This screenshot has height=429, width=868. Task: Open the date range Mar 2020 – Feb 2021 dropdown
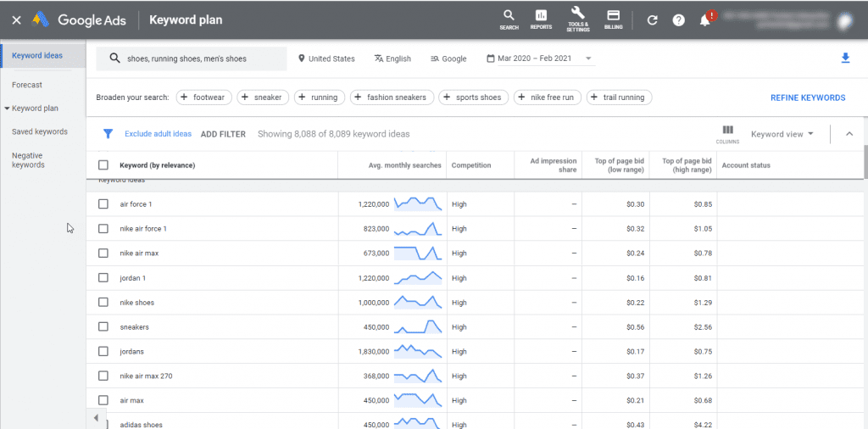[540, 58]
